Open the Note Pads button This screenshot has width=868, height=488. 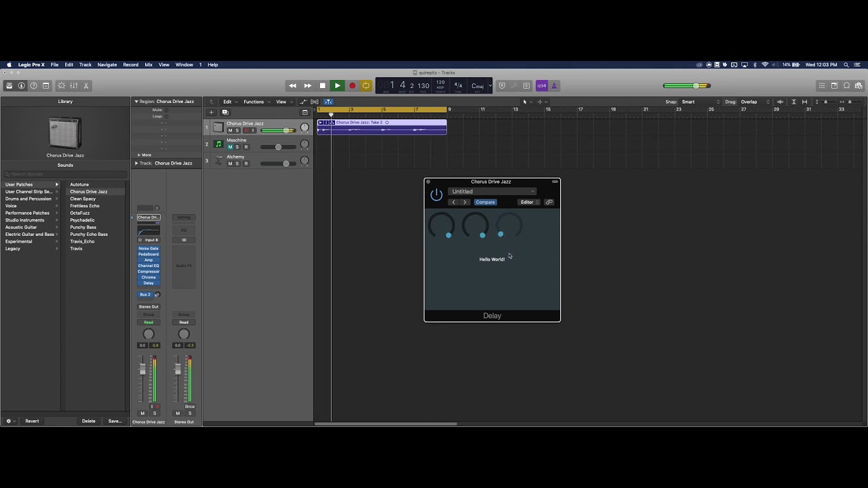coord(835,85)
